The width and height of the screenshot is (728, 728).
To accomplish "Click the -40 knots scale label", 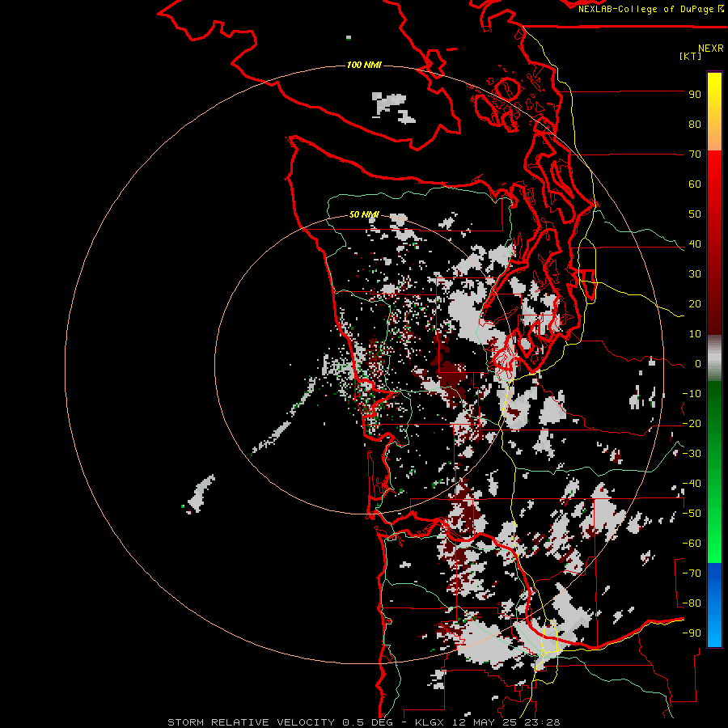I will pyautogui.click(x=692, y=484).
